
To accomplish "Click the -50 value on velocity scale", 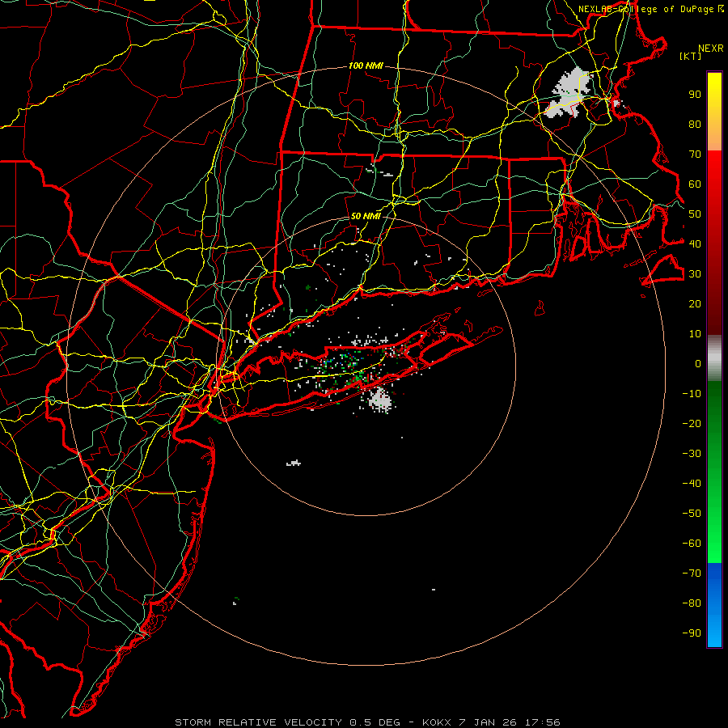I will coord(692,514).
